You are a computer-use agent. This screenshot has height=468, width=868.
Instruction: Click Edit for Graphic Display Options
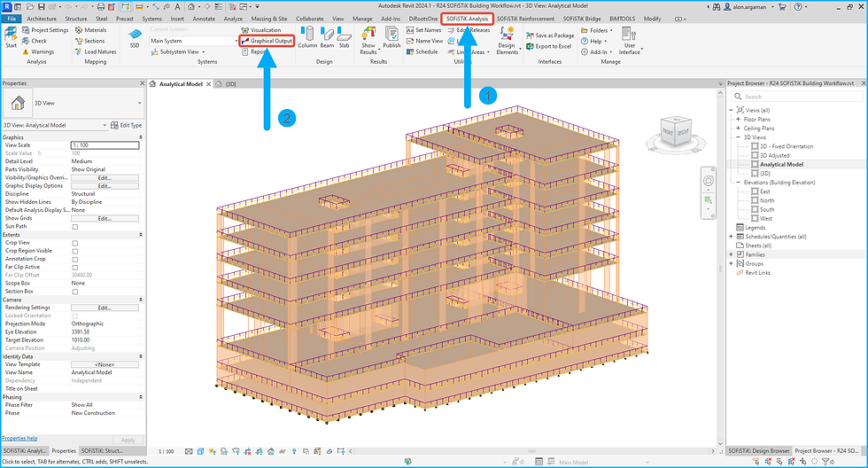click(x=105, y=186)
